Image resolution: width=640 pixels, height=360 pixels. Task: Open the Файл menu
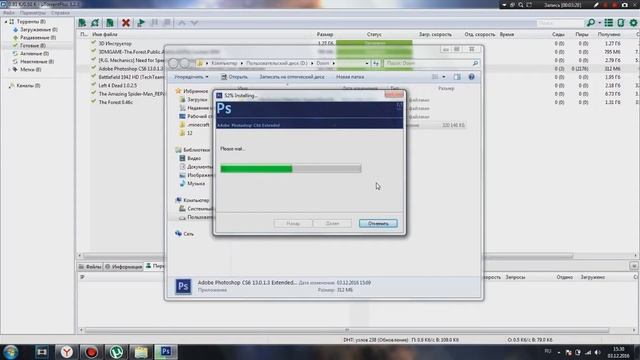point(9,13)
